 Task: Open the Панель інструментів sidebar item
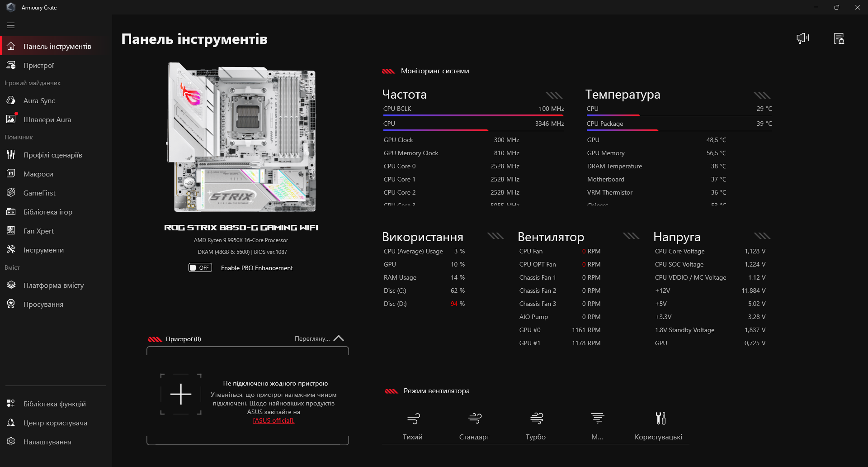[x=56, y=46]
